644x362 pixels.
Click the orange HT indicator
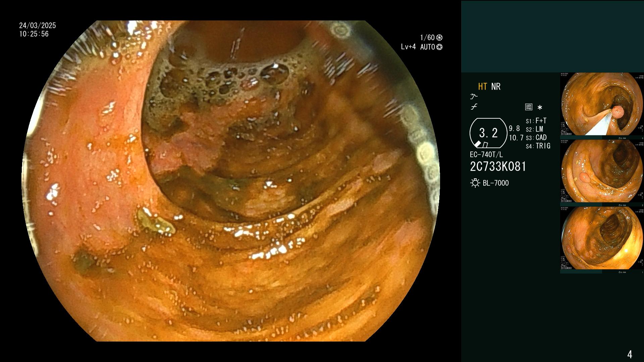(x=482, y=86)
